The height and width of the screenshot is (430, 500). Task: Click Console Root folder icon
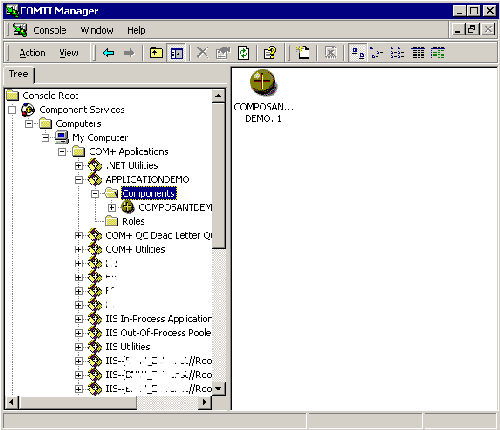13,96
